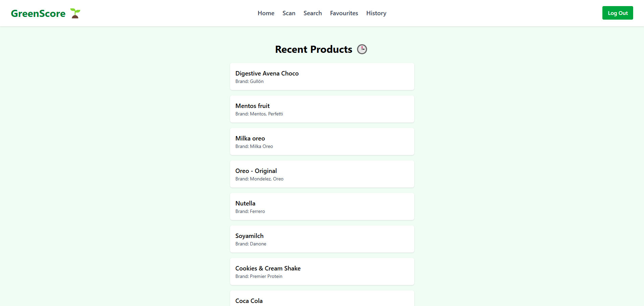This screenshot has height=306, width=644.
Task: Open the History page
Action: 376,13
